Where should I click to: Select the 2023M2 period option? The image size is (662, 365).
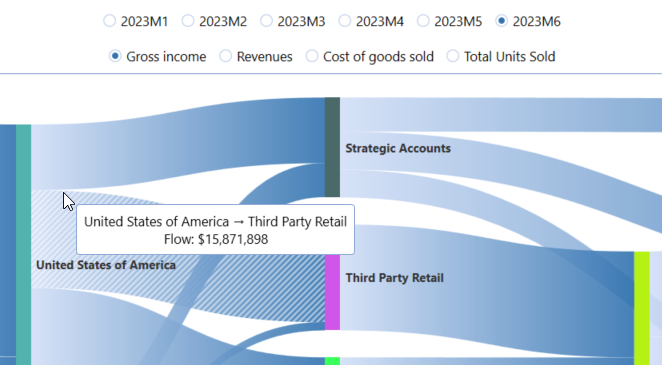click(188, 21)
